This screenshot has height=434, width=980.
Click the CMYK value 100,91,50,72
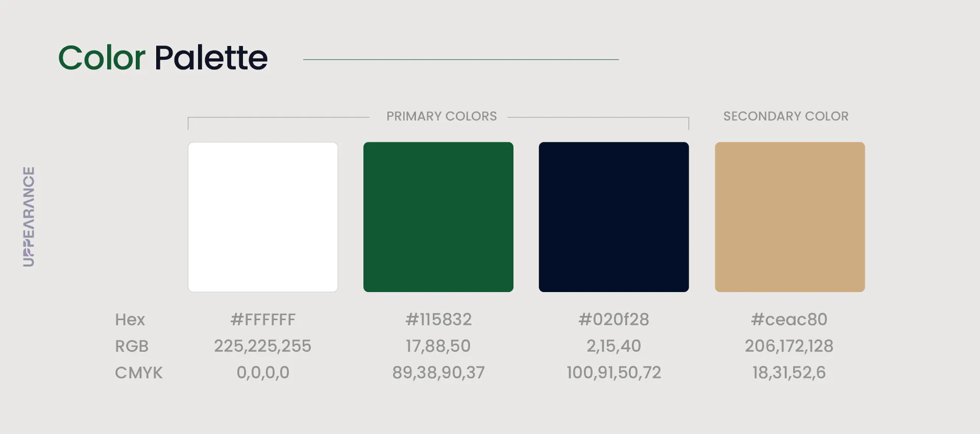[x=614, y=373]
